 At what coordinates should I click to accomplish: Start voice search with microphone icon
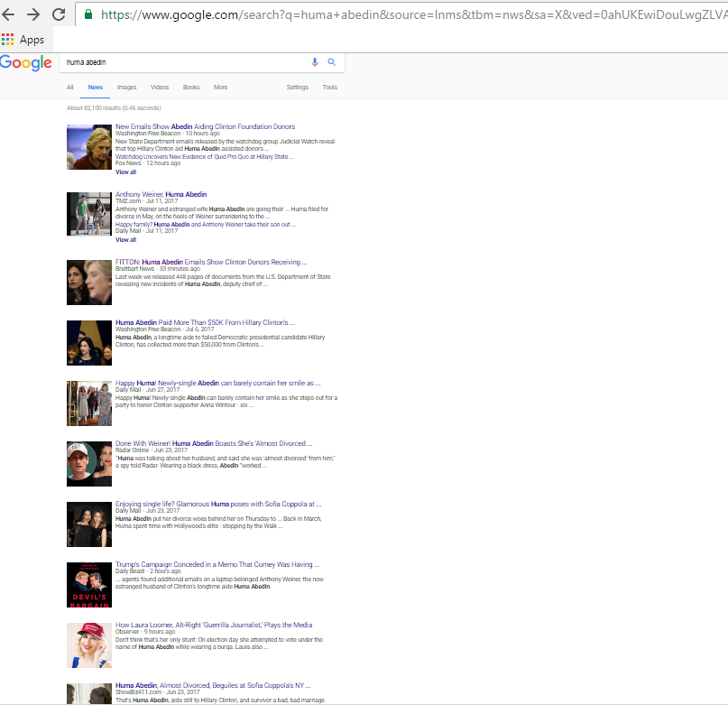(315, 62)
